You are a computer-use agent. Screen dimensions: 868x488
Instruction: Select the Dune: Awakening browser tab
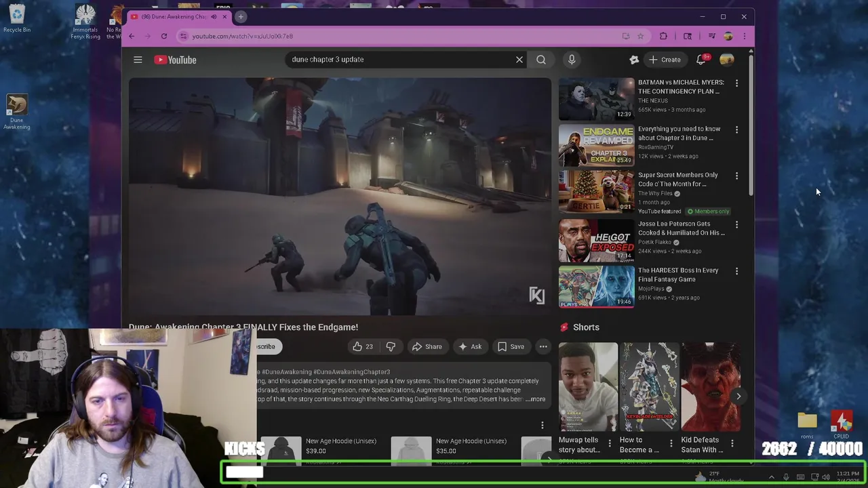tap(178, 16)
